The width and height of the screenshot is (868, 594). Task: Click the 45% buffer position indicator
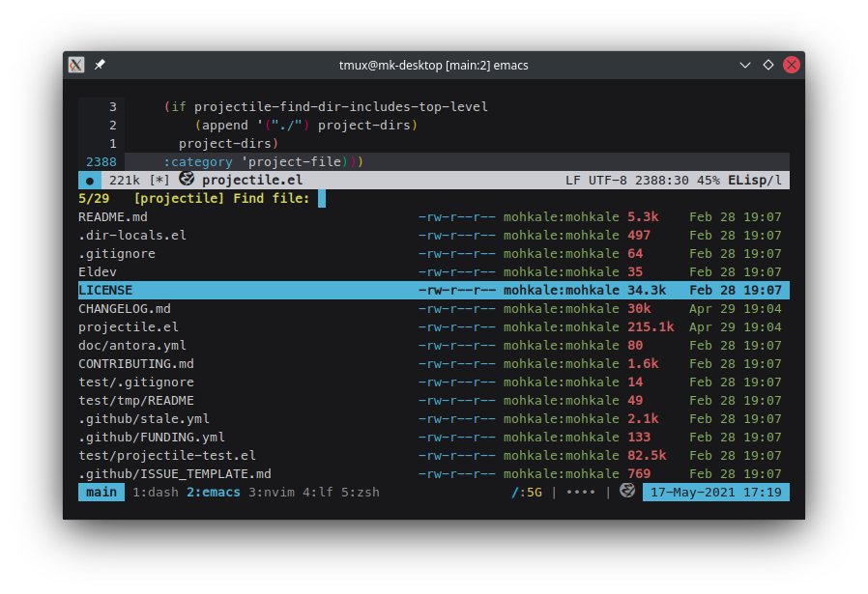click(x=709, y=181)
